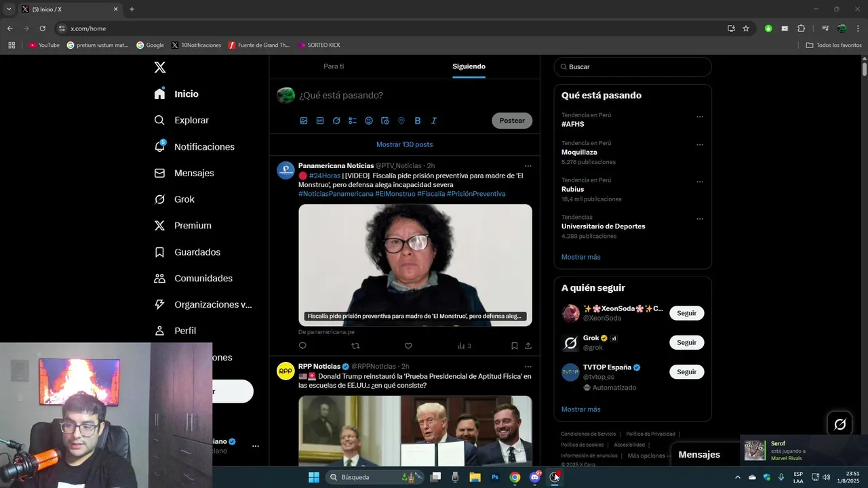Screen dimensions: 868x488
Task: Click the #24Horas hashtag
Action: point(325,176)
